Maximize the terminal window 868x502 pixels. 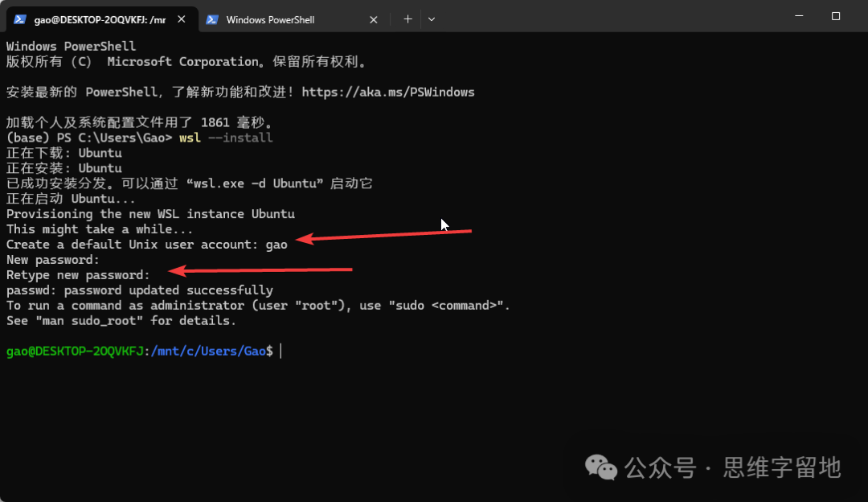click(x=836, y=16)
